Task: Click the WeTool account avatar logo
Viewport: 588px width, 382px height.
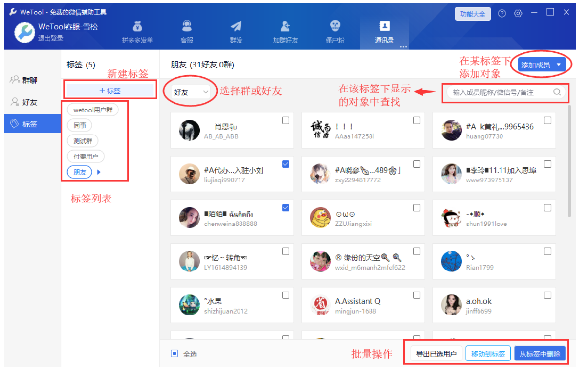Action: (24, 32)
